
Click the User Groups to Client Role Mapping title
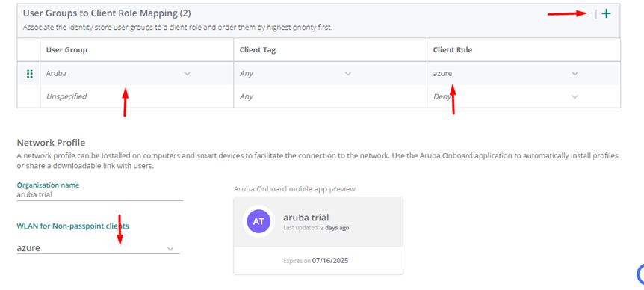[107, 13]
